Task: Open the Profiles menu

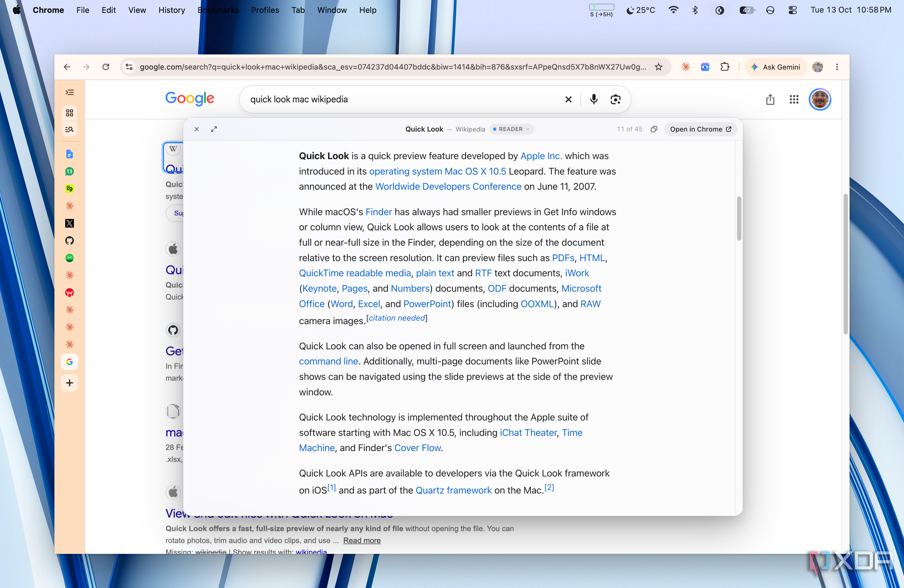Action: pyautogui.click(x=265, y=10)
